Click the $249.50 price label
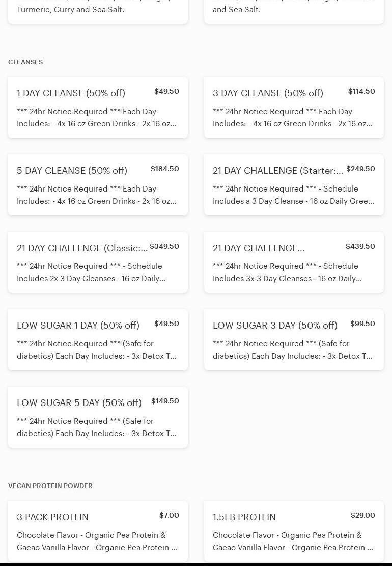 coord(360,169)
